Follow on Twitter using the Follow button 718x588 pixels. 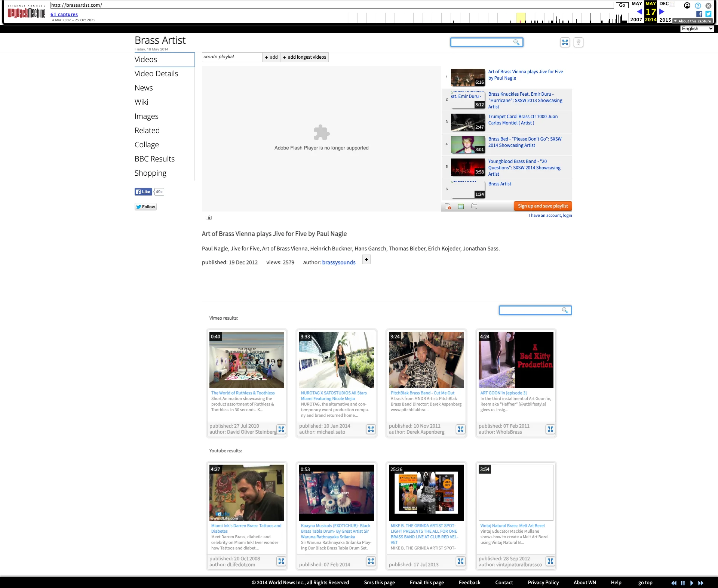[145, 206]
